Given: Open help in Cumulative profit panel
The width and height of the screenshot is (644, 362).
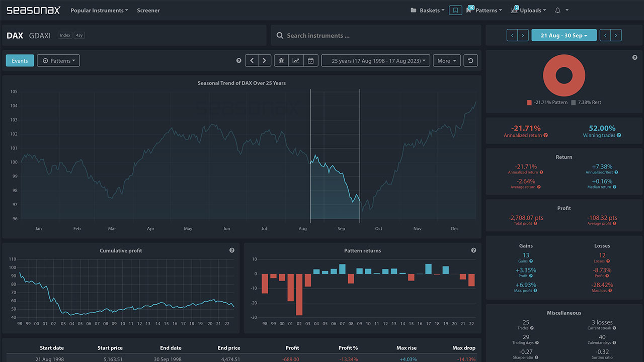Looking at the screenshot, I should [232, 250].
